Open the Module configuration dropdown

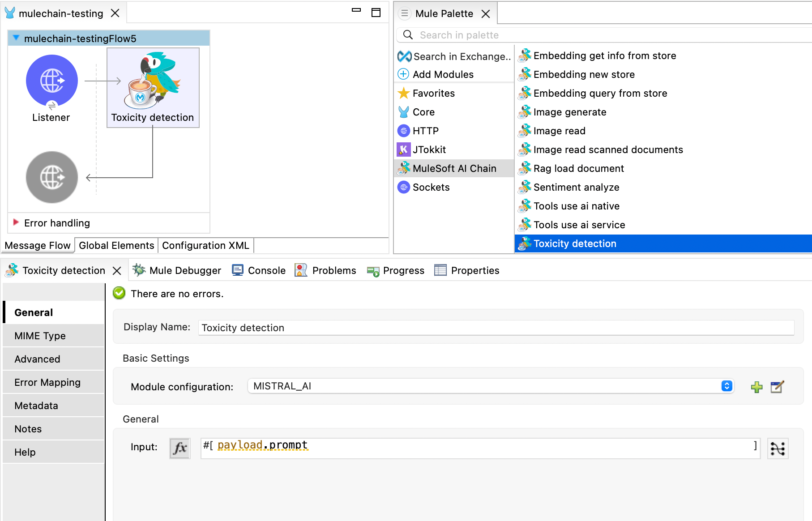point(491,386)
